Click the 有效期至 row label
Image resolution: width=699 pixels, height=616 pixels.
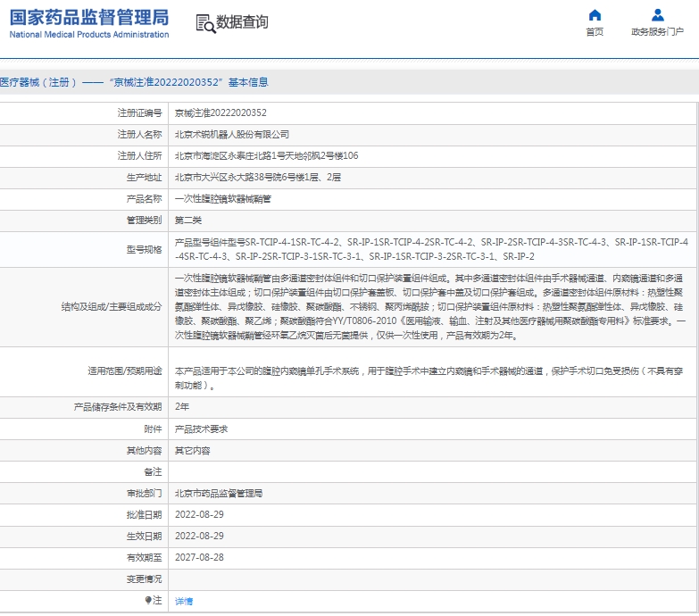coord(144,557)
